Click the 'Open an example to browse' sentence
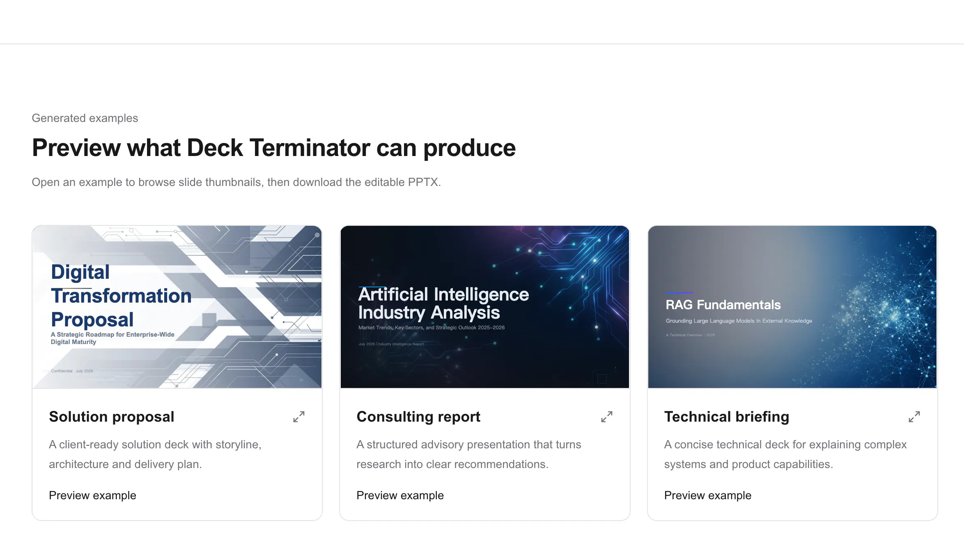Image resolution: width=964 pixels, height=560 pixels. (x=236, y=182)
